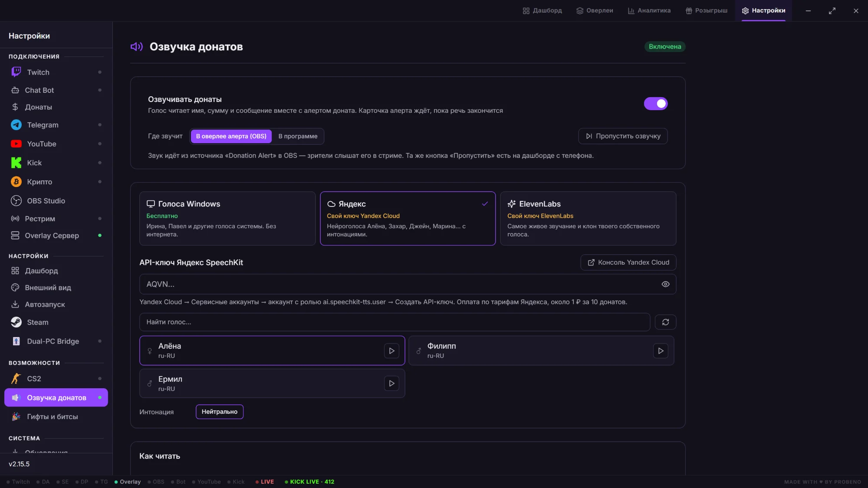
Task: Open the OBS Studio settings
Action: click(x=56, y=201)
